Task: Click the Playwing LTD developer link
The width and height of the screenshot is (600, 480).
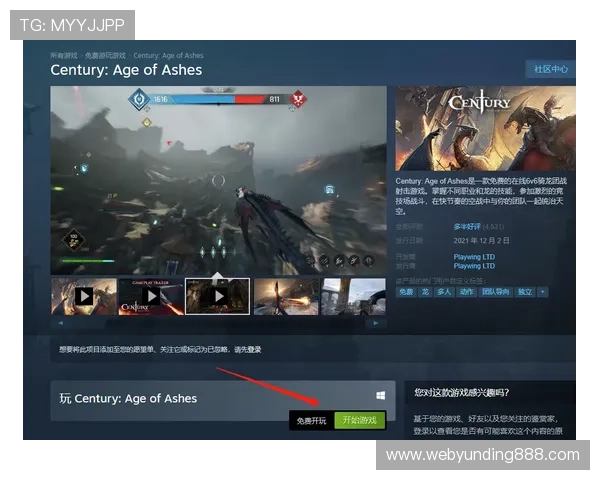Action: [474, 256]
